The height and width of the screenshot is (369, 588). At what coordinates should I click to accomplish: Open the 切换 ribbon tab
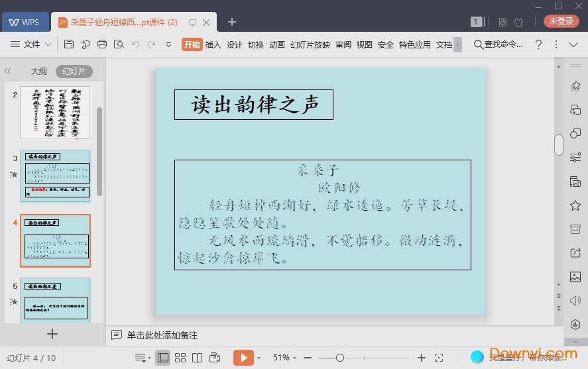pyautogui.click(x=256, y=44)
